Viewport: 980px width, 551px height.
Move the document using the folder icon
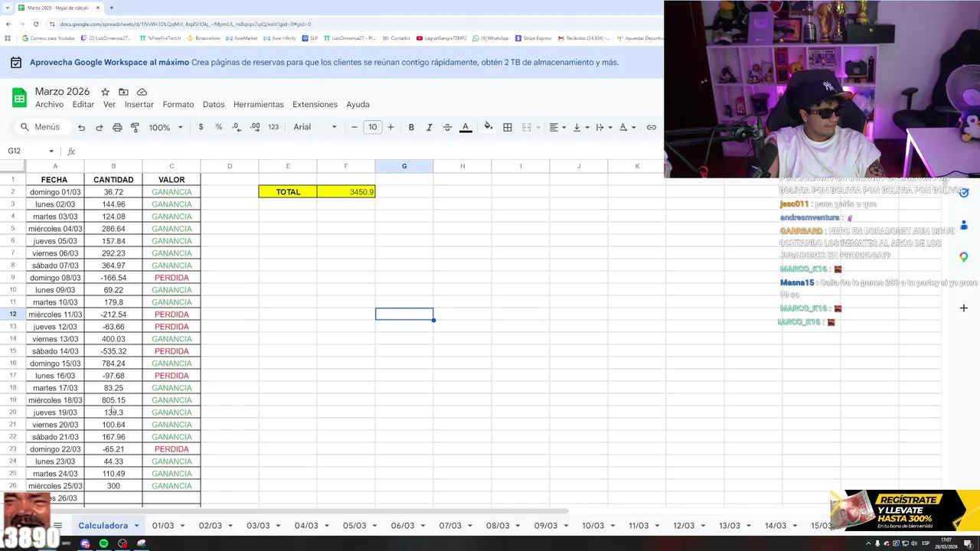coord(123,92)
